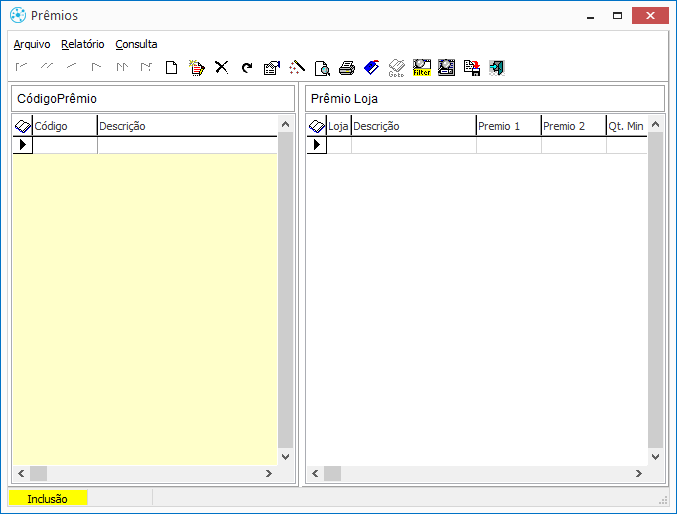Click the empty Código cell in first row
Image resolution: width=677 pixels, height=514 pixels.
pos(64,145)
